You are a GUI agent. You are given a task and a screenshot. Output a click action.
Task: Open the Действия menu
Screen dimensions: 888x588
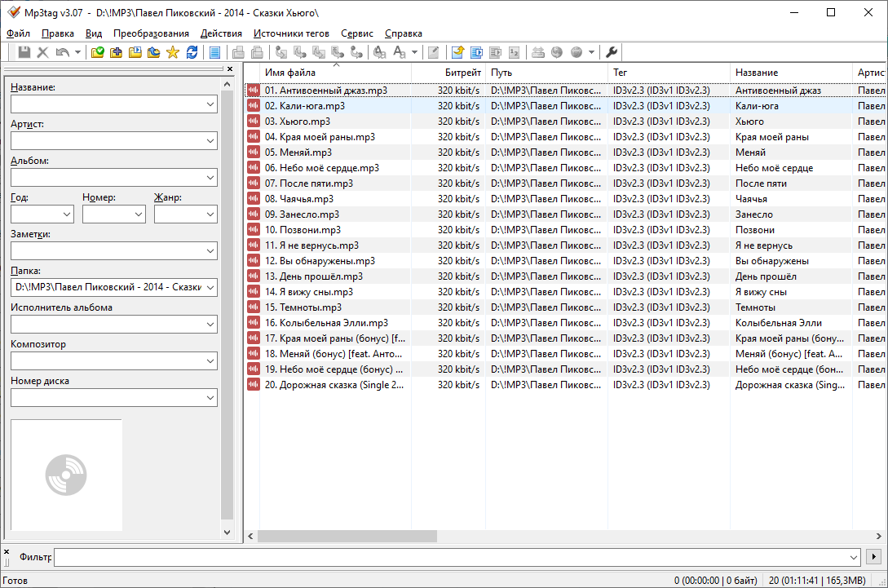pos(222,33)
